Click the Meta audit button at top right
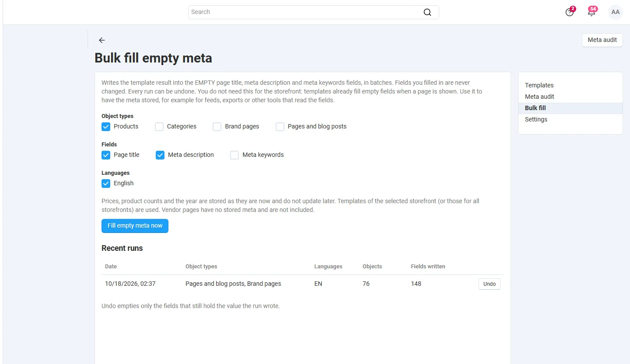This screenshot has height=364, width=630. (x=602, y=40)
